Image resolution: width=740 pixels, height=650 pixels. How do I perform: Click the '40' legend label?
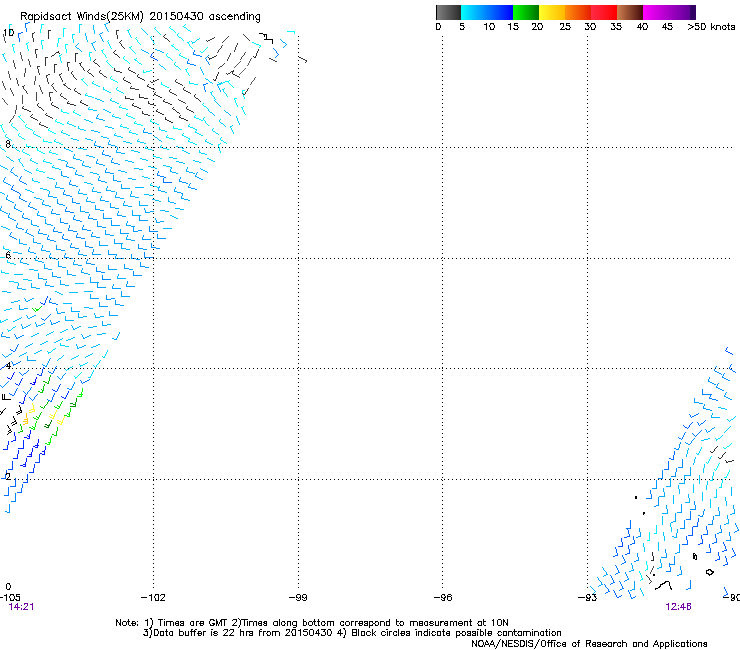(x=642, y=26)
